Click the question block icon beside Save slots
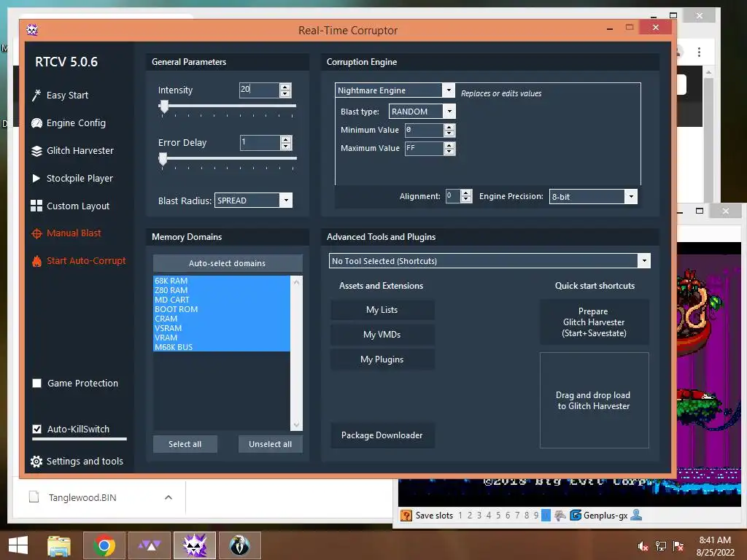 coord(406,516)
